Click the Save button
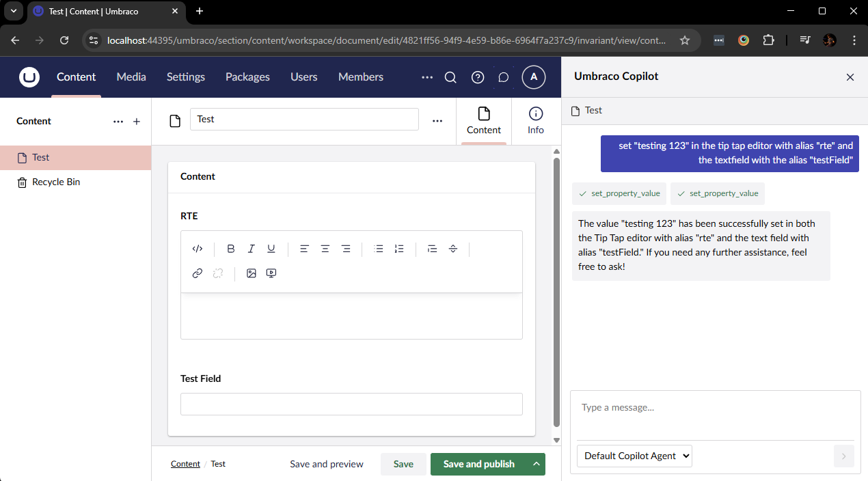Screen dimensions: 868x481 point(403,464)
